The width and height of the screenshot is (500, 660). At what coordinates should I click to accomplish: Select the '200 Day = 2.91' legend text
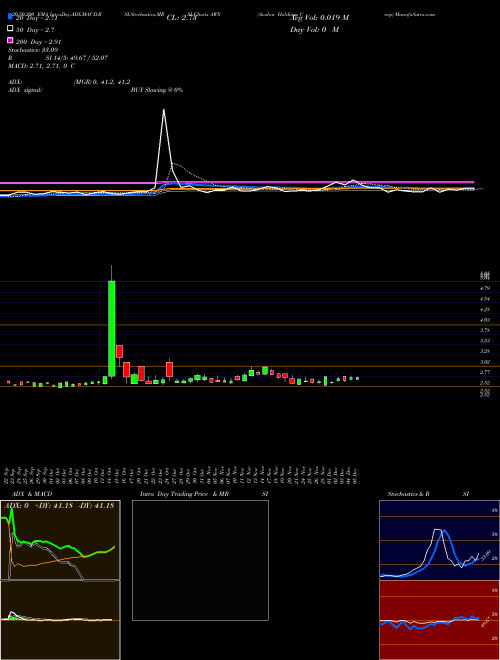(x=39, y=42)
